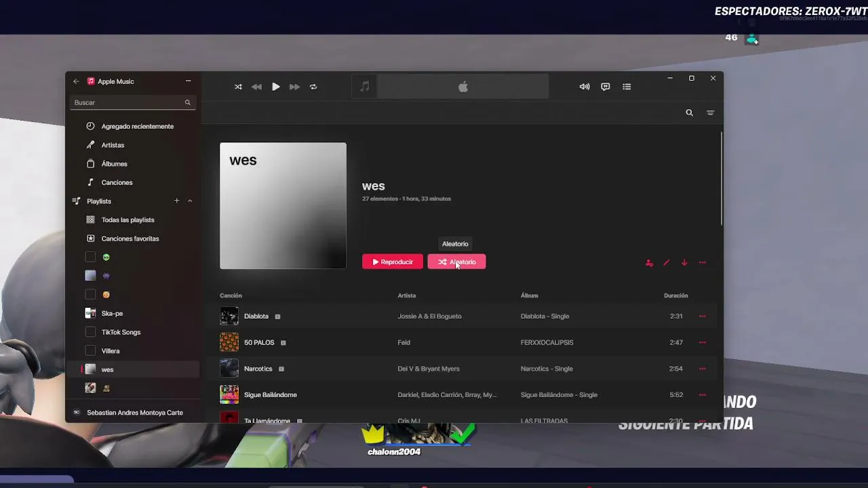Open more options for Sigue Bailándome
The height and width of the screenshot is (488, 868).
(x=703, y=395)
